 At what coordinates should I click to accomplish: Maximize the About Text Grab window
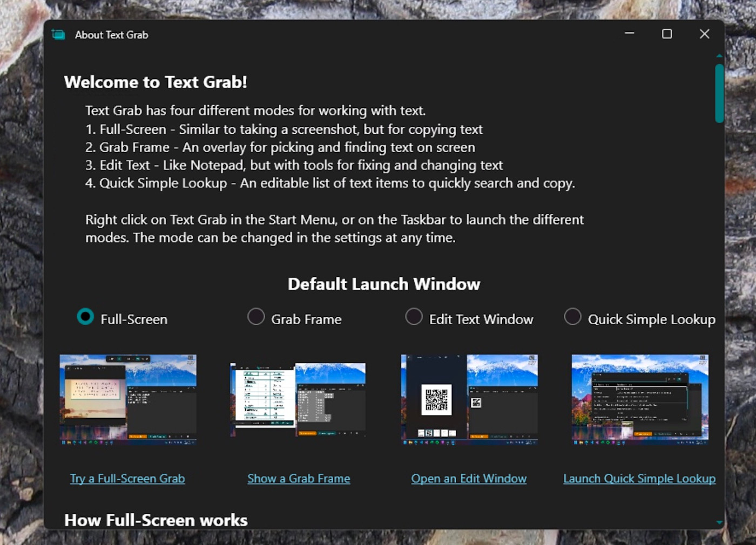click(667, 33)
